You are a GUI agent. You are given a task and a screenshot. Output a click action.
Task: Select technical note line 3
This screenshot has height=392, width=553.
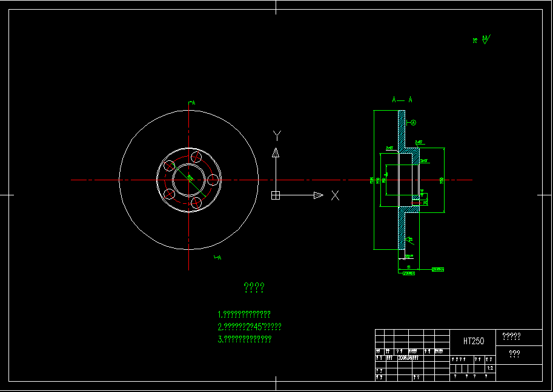pyautogui.click(x=245, y=339)
